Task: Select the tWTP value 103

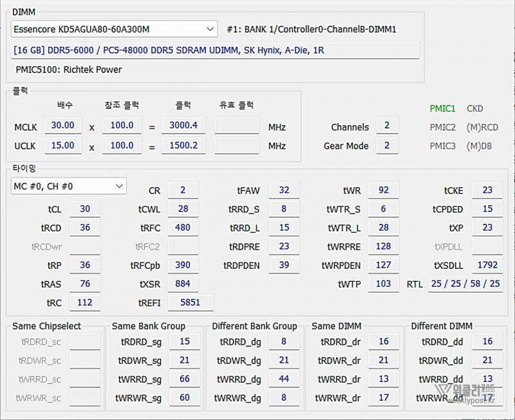Action: pyautogui.click(x=384, y=284)
